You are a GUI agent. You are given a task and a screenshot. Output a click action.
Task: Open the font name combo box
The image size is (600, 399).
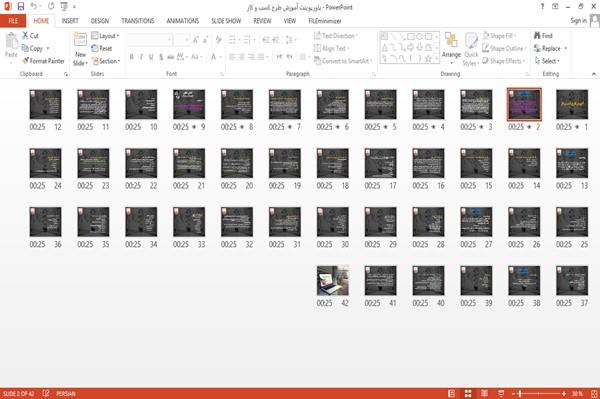point(149,39)
